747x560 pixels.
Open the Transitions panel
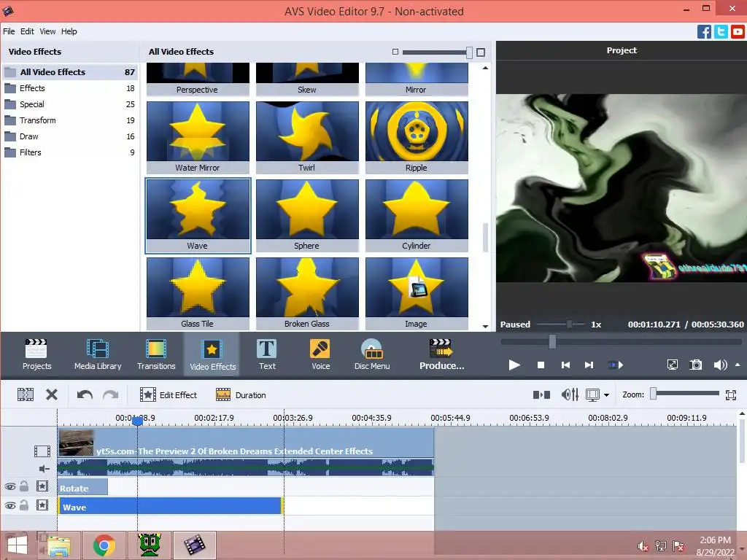tap(156, 354)
